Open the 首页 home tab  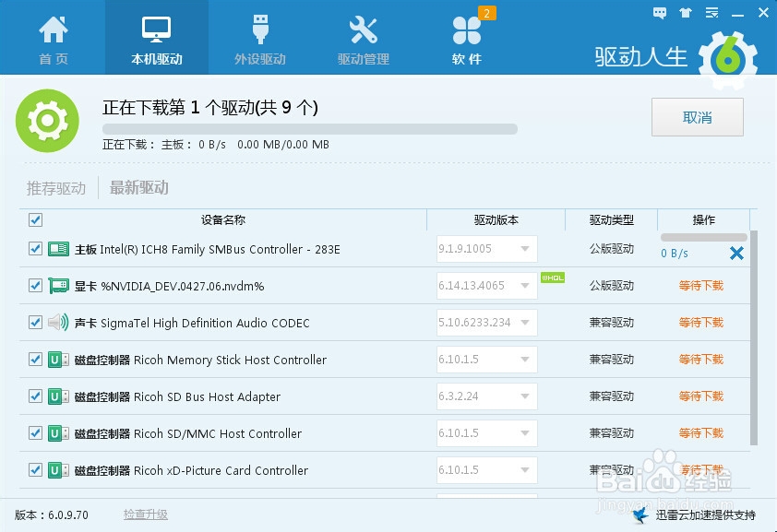coord(53,40)
